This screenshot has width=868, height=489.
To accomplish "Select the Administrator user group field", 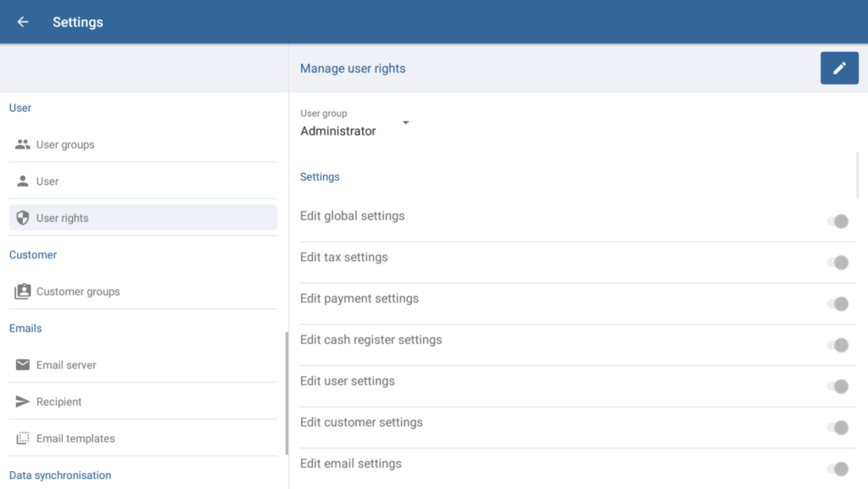I will [x=338, y=131].
